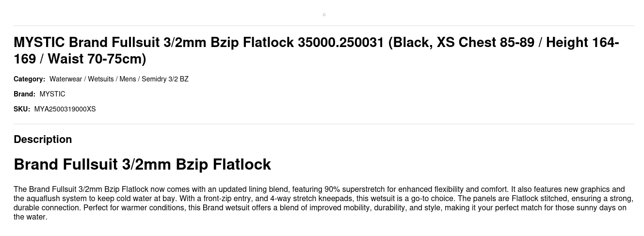Click the "Category:" label
Viewport: 644px width, 236px height.
[x=29, y=79]
